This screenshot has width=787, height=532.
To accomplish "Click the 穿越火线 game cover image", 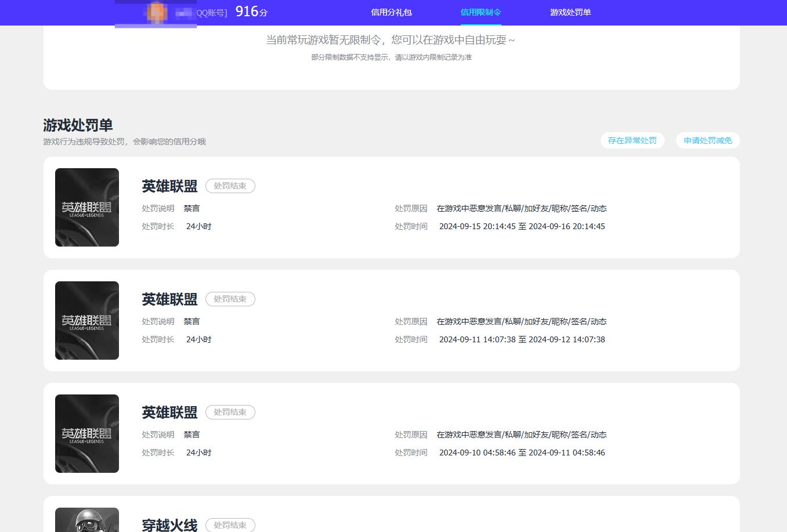I will point(87,520).
